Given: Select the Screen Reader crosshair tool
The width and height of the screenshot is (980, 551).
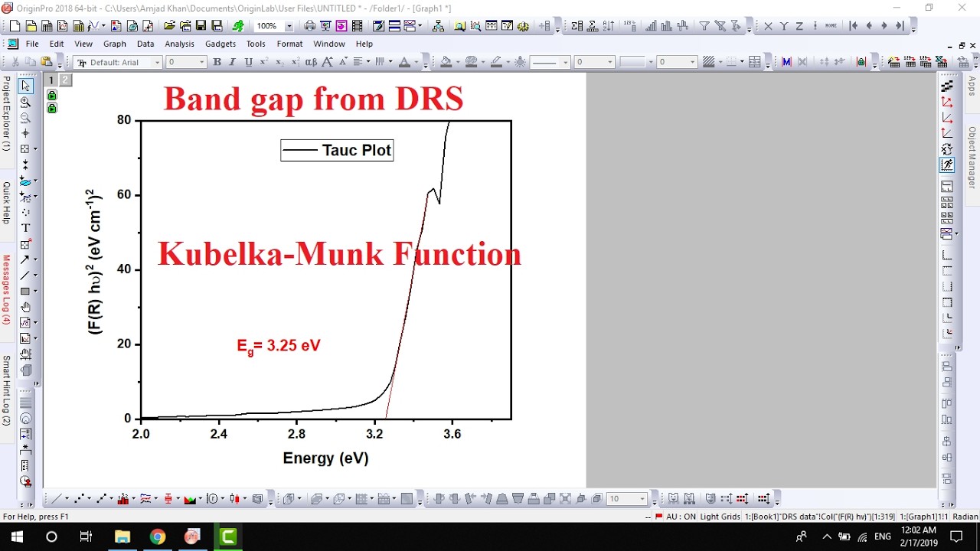Looking at the screenshot, I should pos(25,133).
